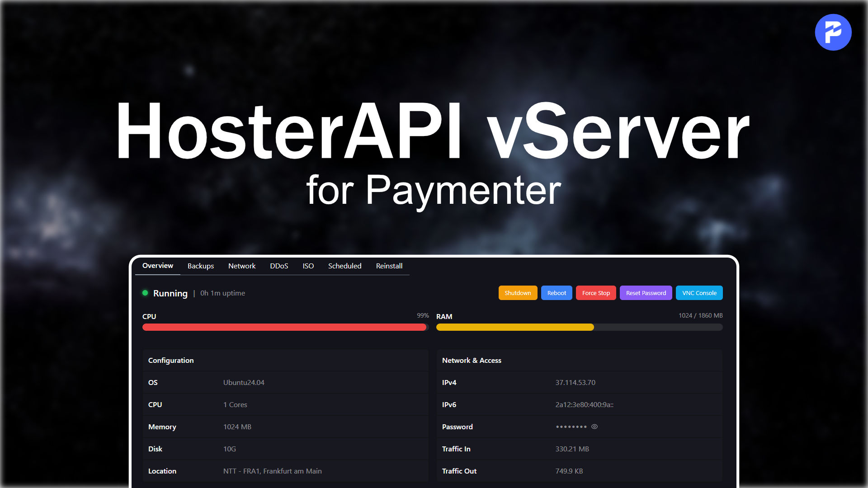Click the green Running status indicator
Screen dimensions: 868x488
pyautogui.click(x=146, y=293)
